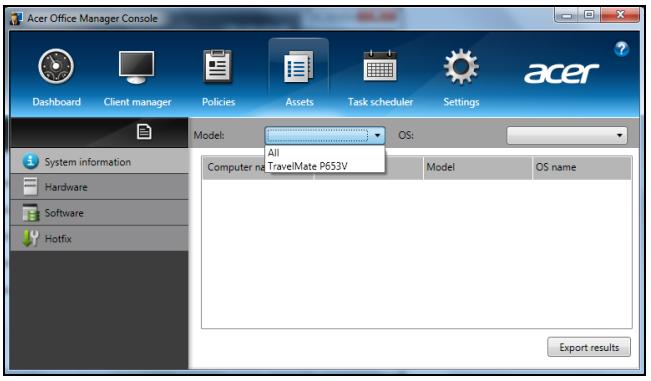Expand the OS dropdown
Viewport: 651px width, 381px height.
[x=567, y=135]
